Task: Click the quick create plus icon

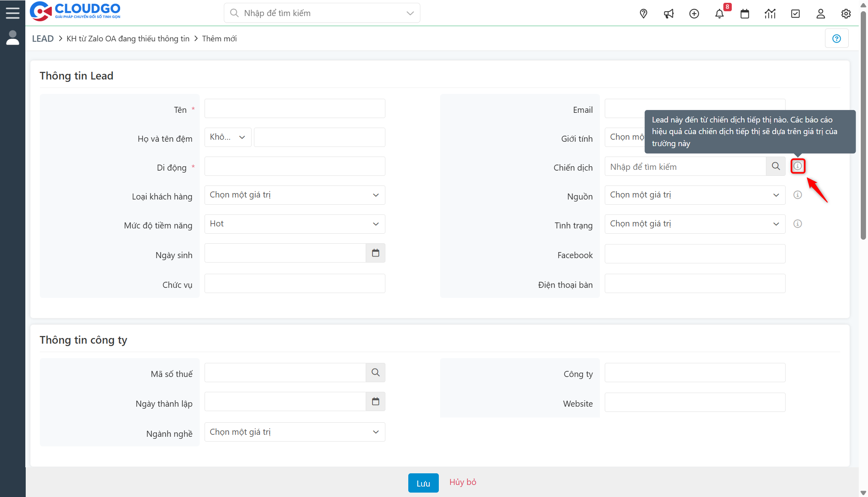Action: 694,14
